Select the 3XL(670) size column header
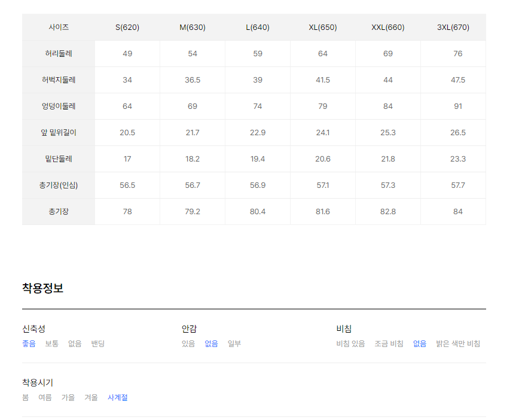Viewport: 522px width, 420px height. (453, 28)
